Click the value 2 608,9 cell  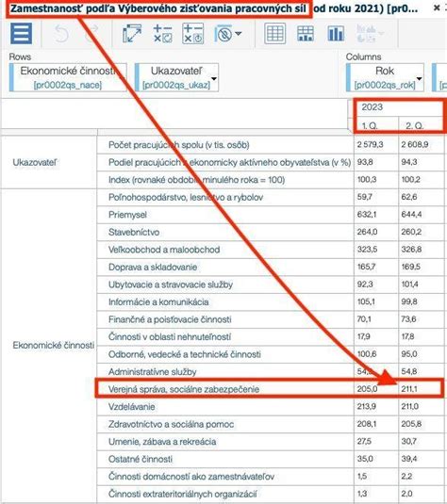click(x=422, y=145)
